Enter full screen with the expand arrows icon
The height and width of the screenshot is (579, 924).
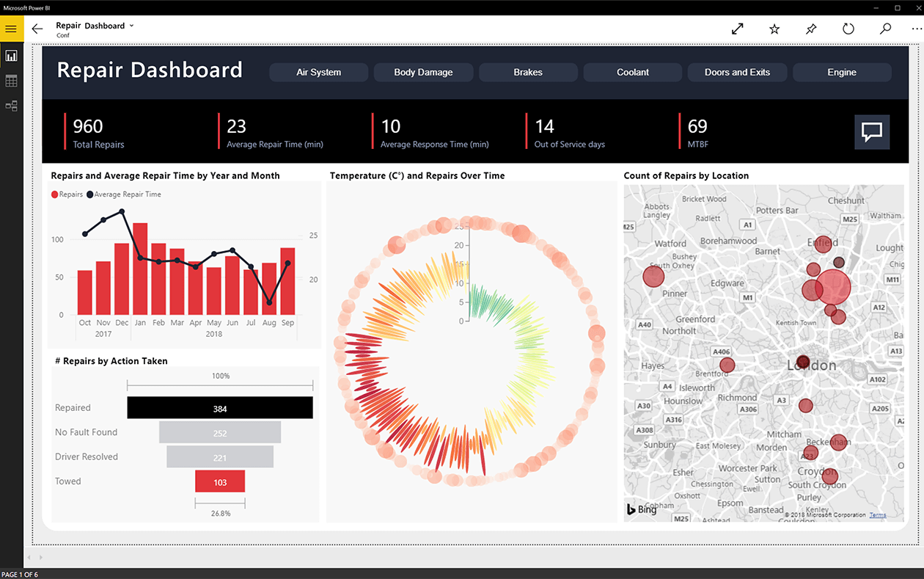[x=737, y=29]
